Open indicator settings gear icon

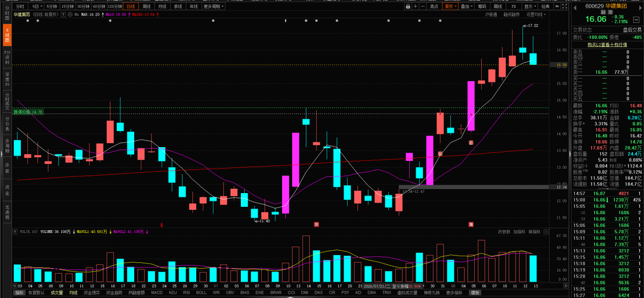click(x=70, y=14)
